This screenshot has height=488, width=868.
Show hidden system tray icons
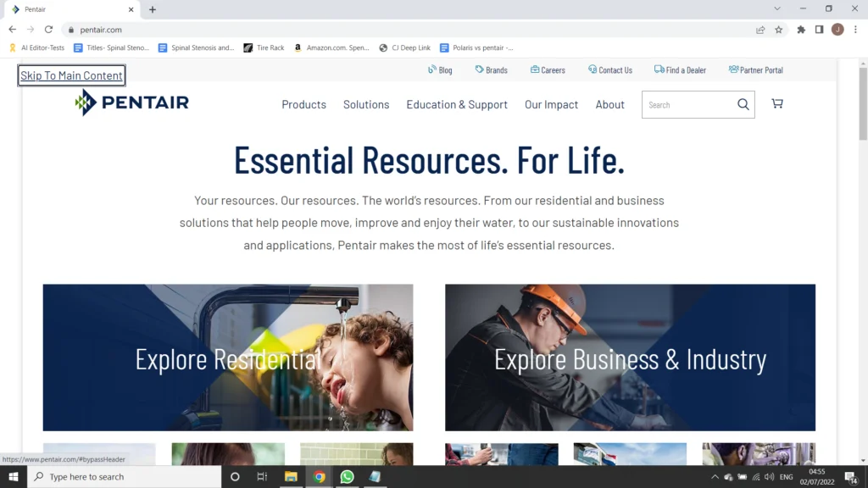click(715, 477)
